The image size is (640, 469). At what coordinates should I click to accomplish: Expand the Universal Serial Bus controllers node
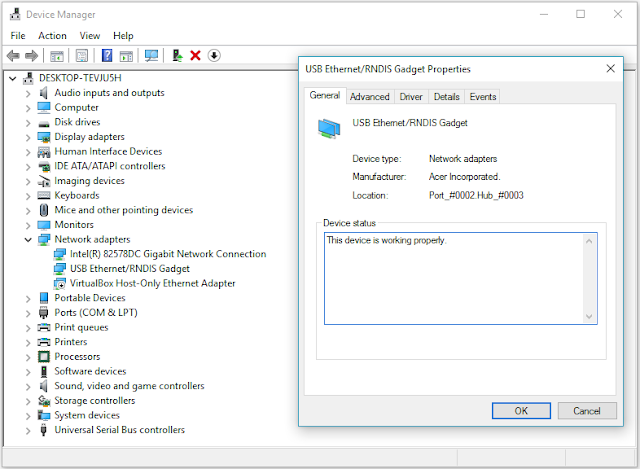coord(27,430)
